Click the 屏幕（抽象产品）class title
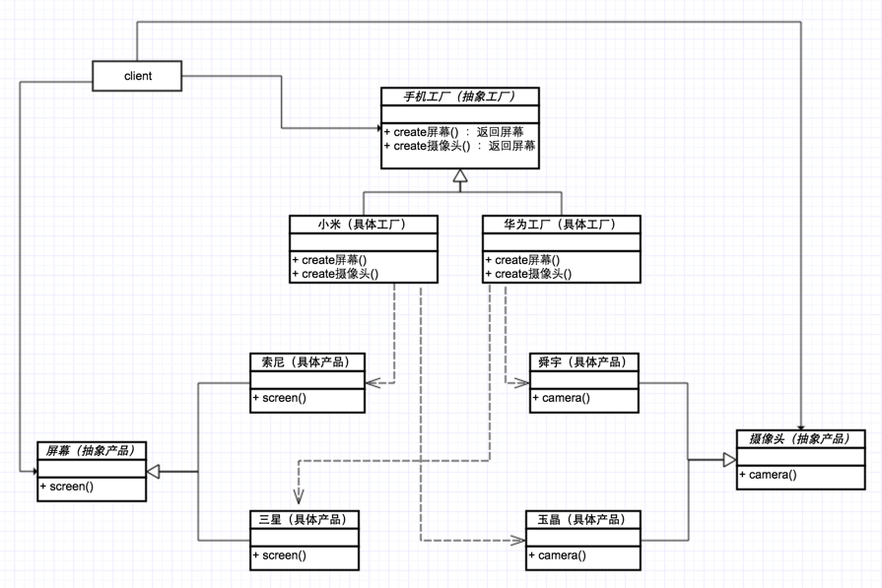The height and width of the screenshot is (588, 882). click(92, 451)
